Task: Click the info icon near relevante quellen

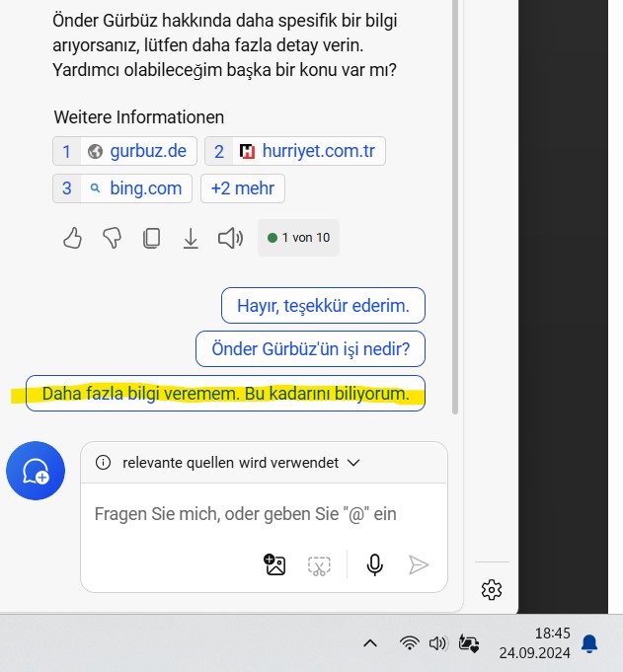Action: click(x=103, y=463)
